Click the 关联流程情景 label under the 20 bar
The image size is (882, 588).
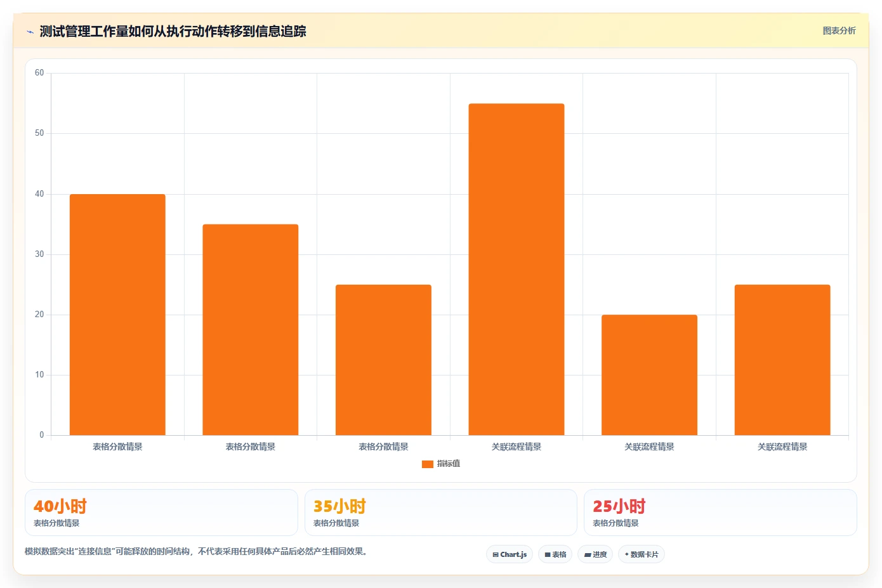pyautogui.click(x=649, y=447)
